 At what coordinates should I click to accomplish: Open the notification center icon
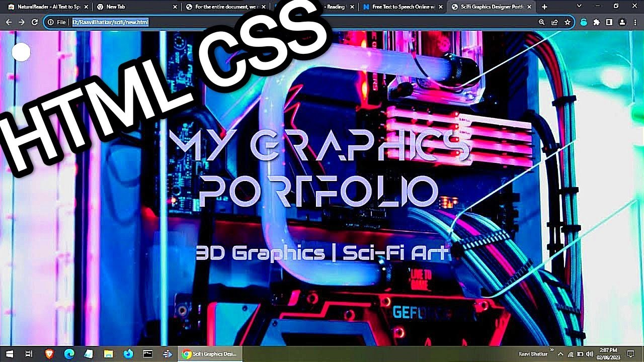tap(631, 354)
